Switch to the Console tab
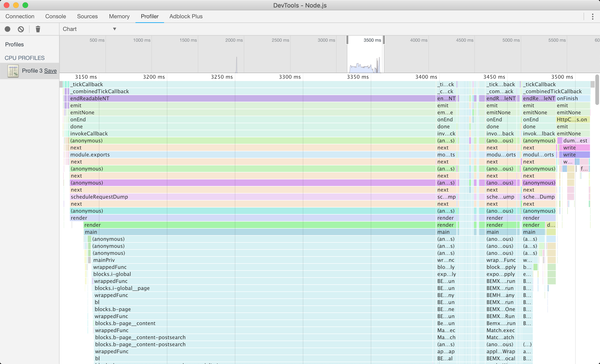The width and height of the screenshot is (600, 364). [x=56, y=16]
